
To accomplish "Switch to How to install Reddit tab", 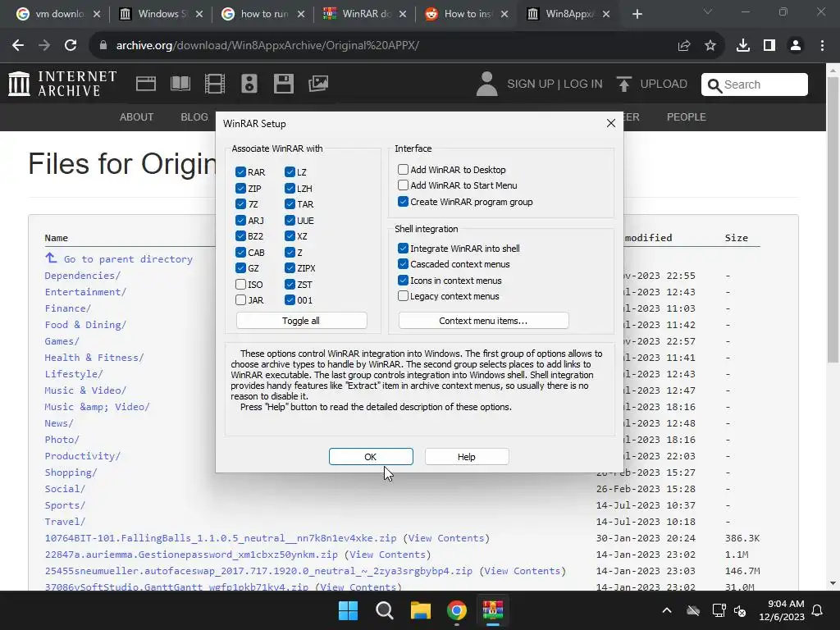I will 466,14.
